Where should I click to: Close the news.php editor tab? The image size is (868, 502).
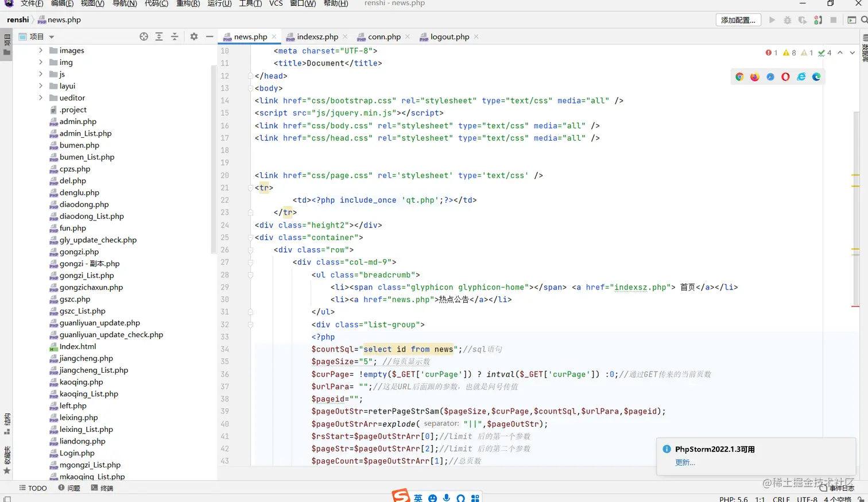tap(274, 37)
